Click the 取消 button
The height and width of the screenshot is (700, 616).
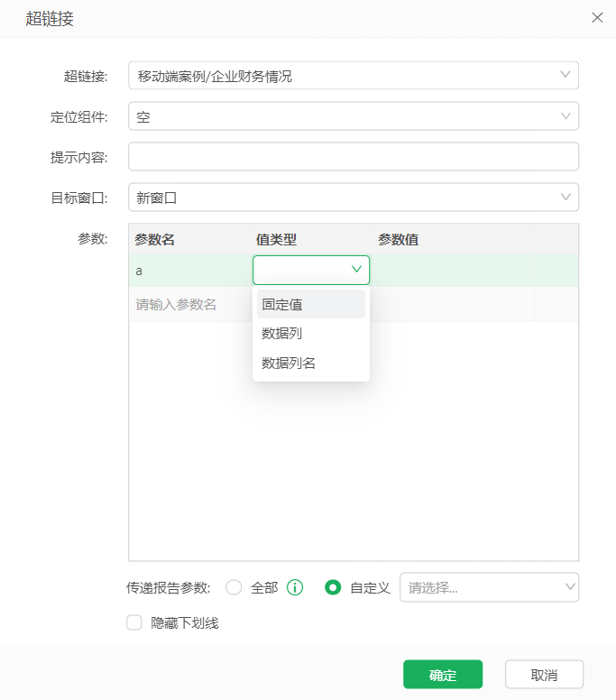click(544, 674)
